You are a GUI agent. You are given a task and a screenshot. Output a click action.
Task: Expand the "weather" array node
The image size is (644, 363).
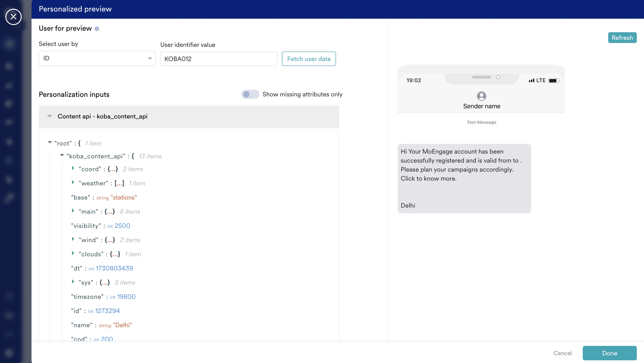point(73,182)
